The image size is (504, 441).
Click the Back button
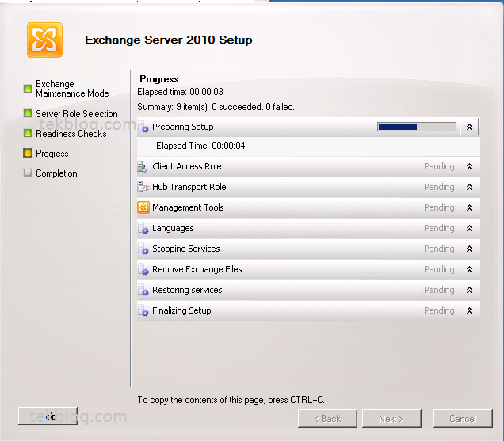(327, 419)
